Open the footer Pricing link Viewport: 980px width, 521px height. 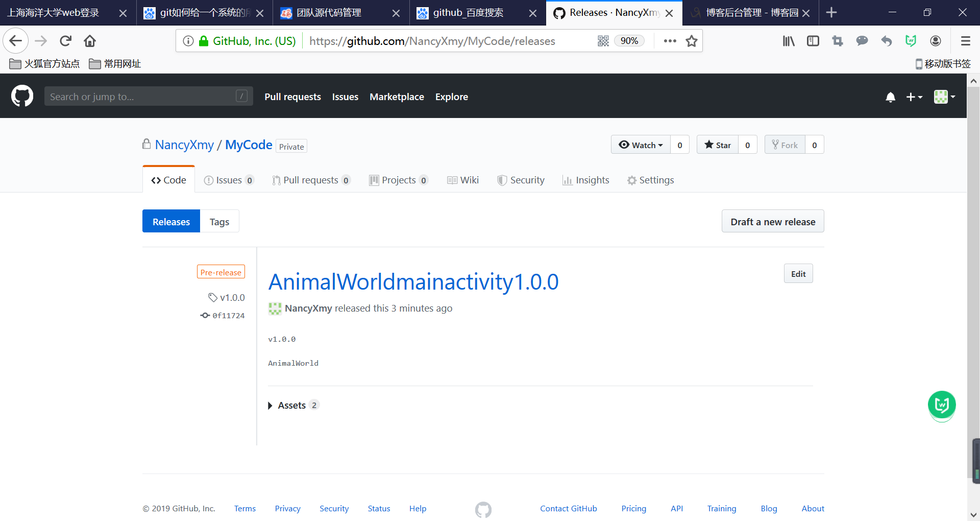[634, 509]
